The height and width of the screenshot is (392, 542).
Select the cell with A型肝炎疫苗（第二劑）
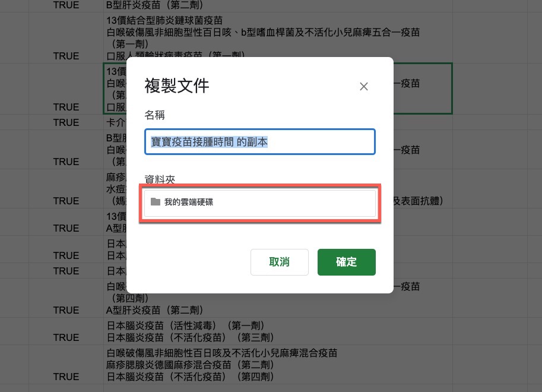pos(278,298)
